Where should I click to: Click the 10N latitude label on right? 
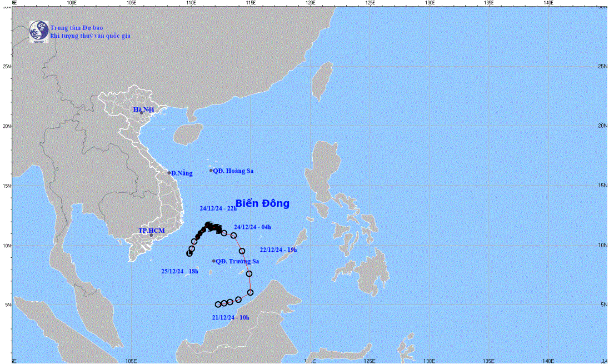tap(602, 245)
